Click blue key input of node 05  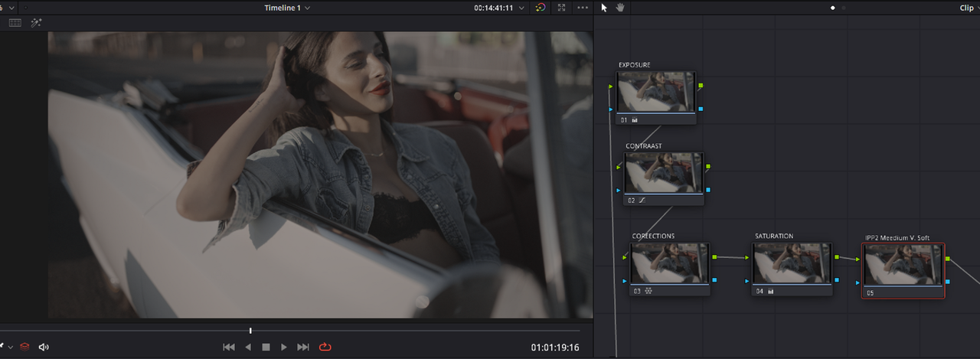coord(858,282)
